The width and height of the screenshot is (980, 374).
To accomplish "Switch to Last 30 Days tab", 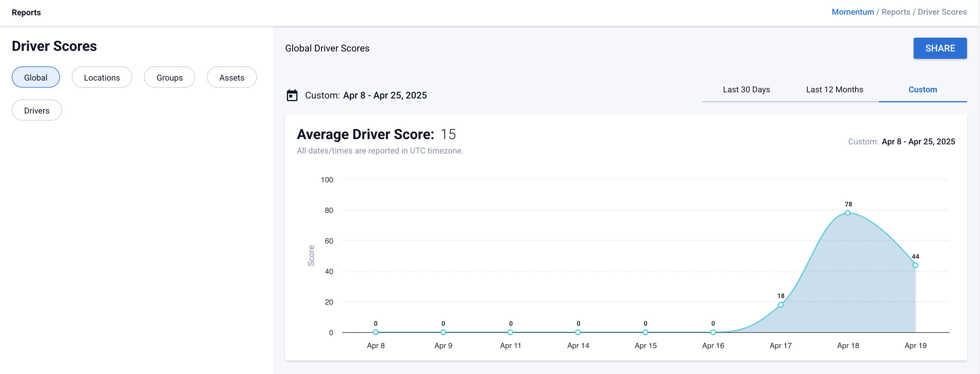I will pos(746,90).
